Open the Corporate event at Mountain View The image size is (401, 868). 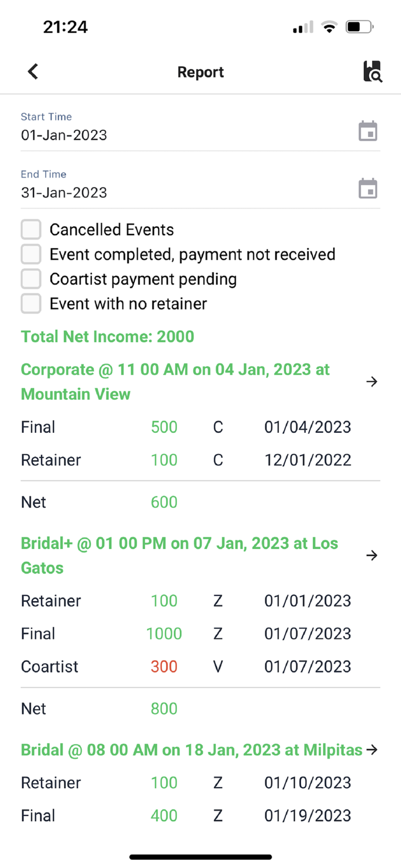(175, 381)
